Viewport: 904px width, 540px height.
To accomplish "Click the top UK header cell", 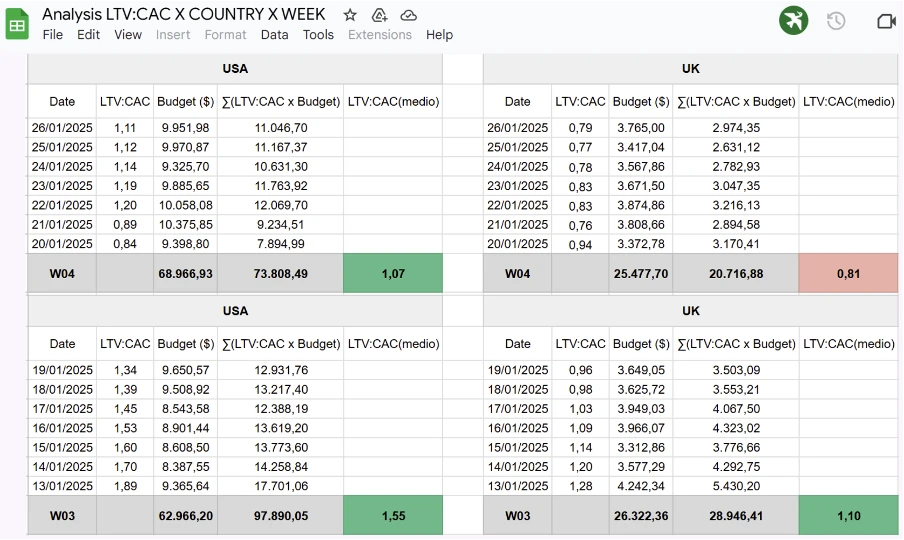I will [691, 69].
